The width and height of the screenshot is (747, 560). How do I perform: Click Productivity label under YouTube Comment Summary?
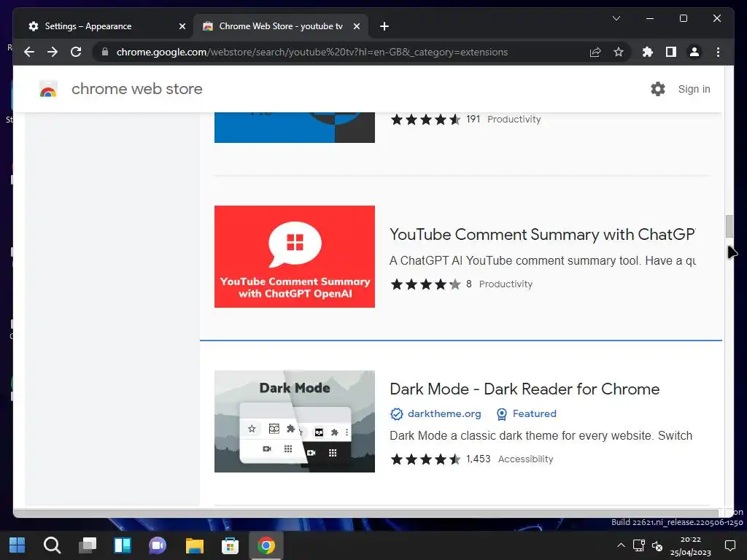506,284
